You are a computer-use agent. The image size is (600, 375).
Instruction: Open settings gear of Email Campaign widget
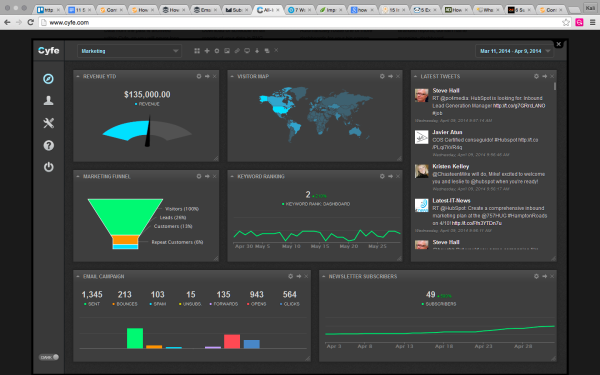coord(290,276)
